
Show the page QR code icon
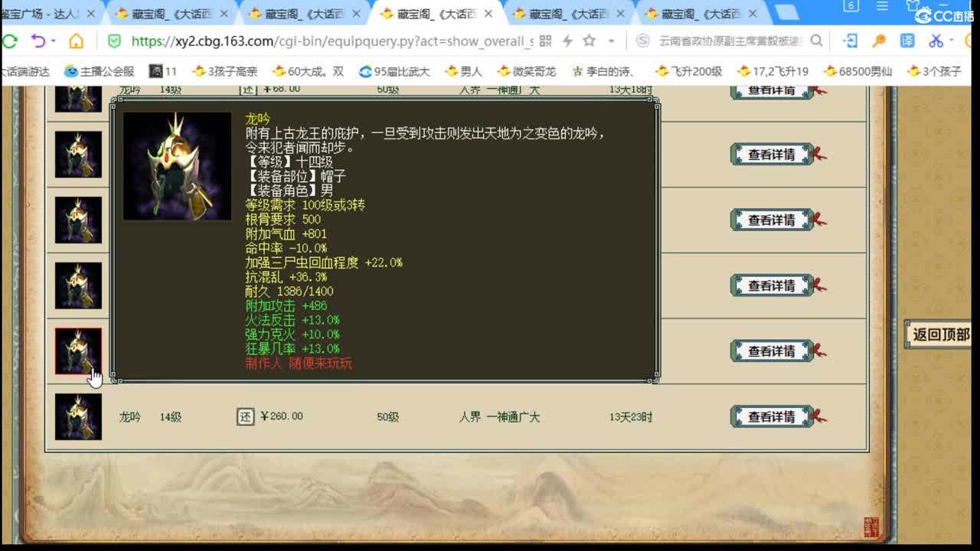545,41
